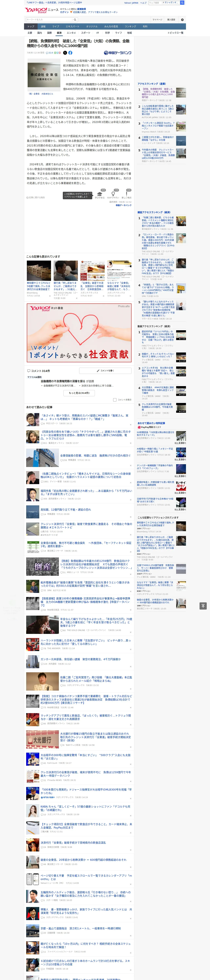Viewport: 210px width, 980px height.
Task: Toggle the コメント非表示 checkbox
Action: point(115,400)
